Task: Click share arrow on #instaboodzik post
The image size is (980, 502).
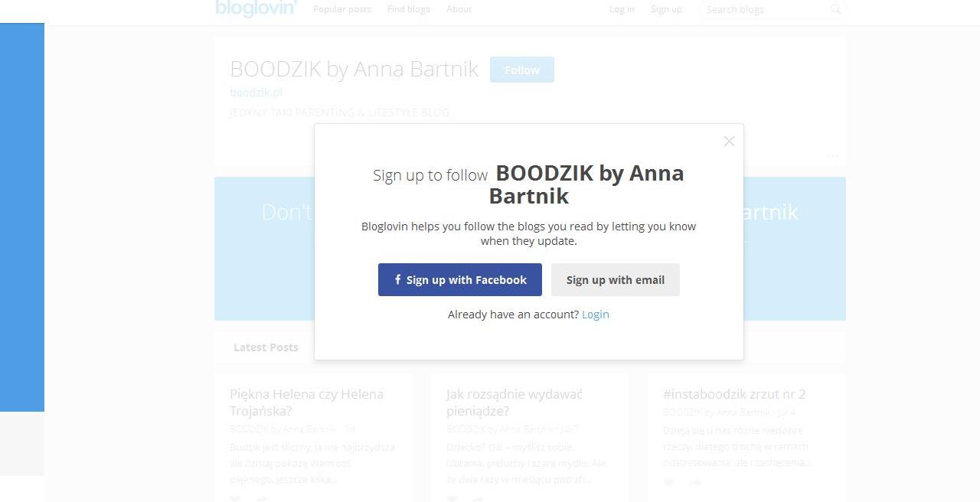Action: [x=695, y=483]
